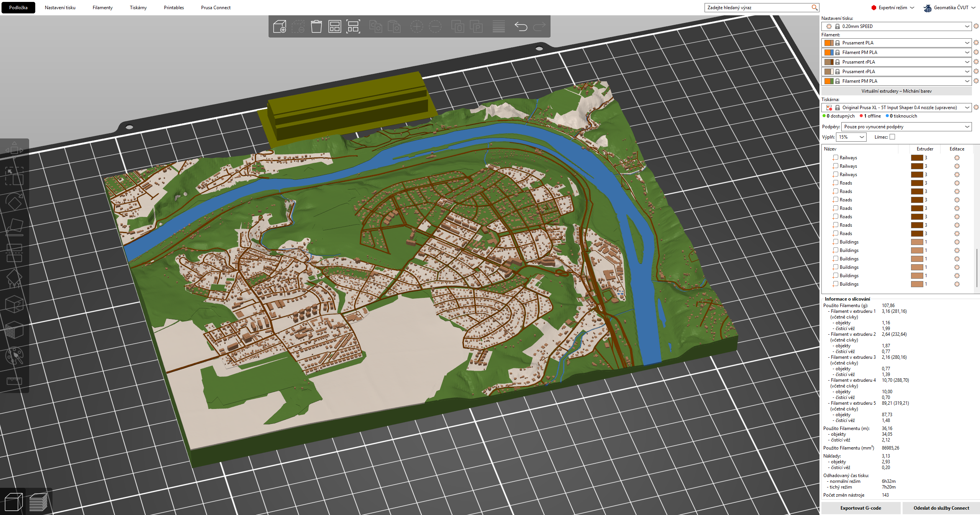Select the Seam painting tool
Viewport: 980px width, 515px height.
[x=14, y=304]
